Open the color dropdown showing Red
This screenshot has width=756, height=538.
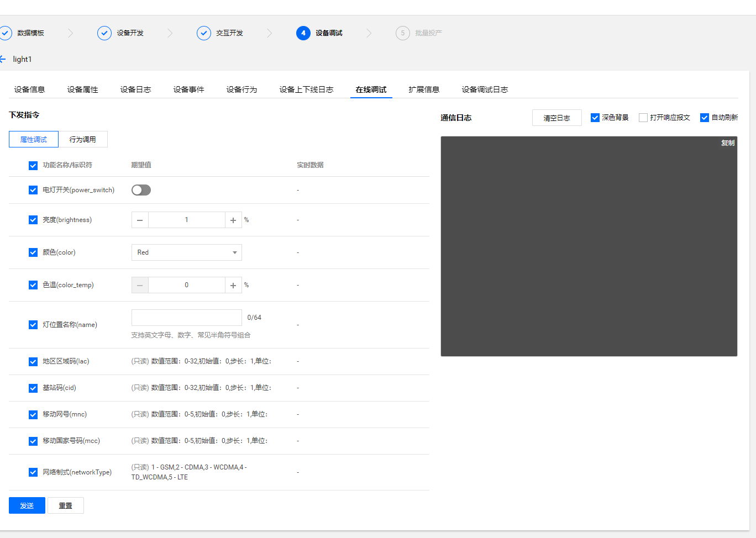pos(187,252)
